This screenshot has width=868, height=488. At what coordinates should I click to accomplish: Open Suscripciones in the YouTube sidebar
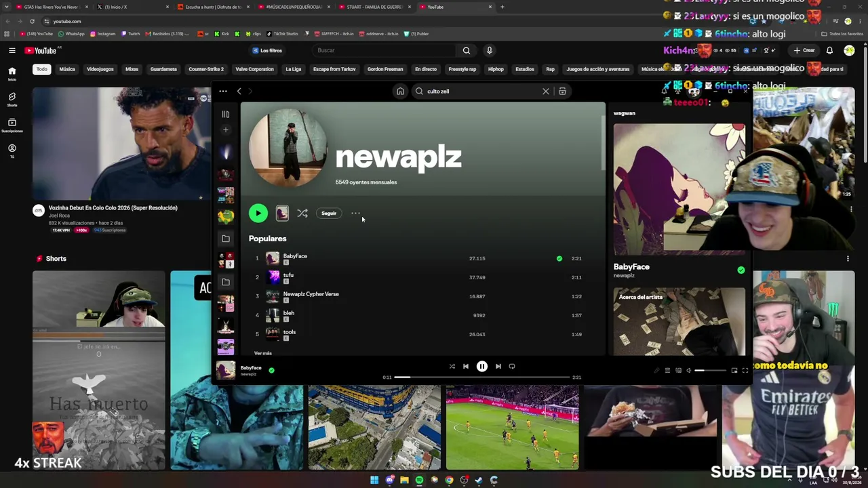point(12,125)
